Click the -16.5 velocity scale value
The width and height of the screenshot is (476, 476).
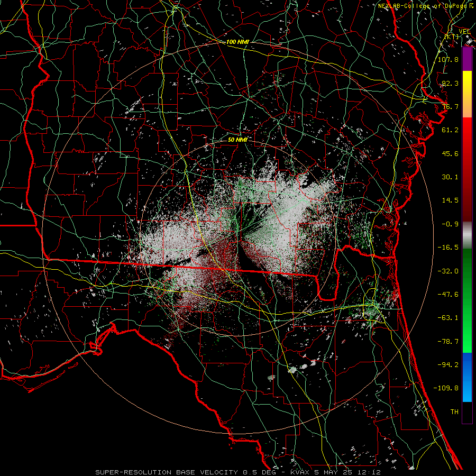pyautogui.click(x=448, y=248)
